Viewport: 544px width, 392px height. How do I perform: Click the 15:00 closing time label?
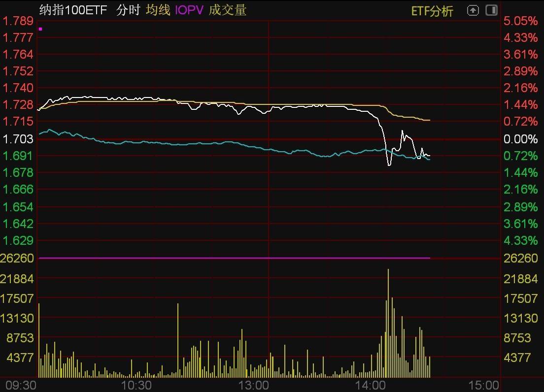tap(484, 385)
